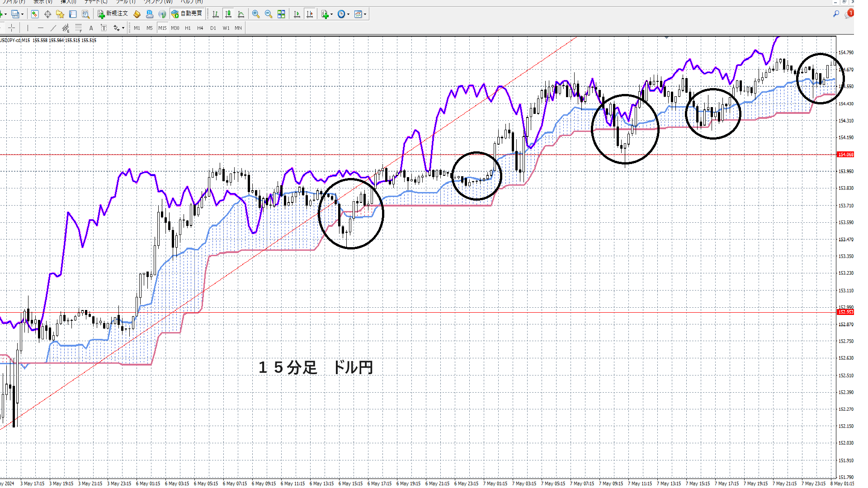Zoom in on the chart
Image resolution: width=868 pixels, height=488 pixels.
256,14
